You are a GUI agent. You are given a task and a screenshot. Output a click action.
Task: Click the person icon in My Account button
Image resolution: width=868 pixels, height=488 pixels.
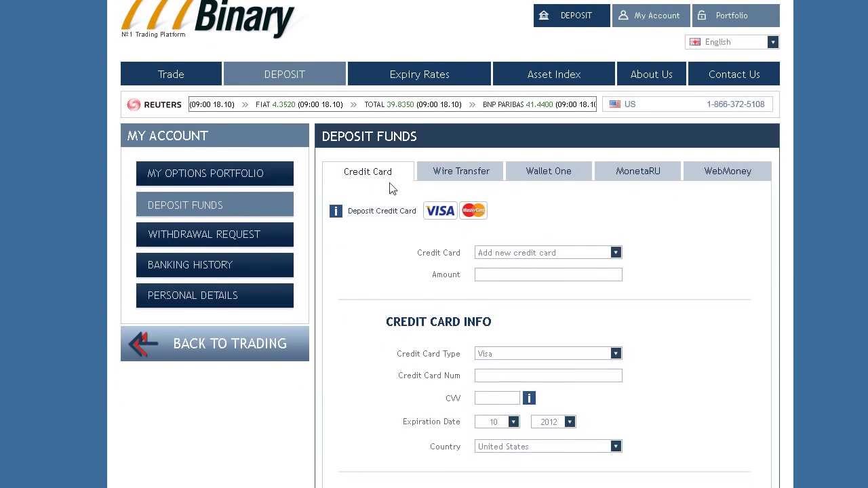(623, 15)
